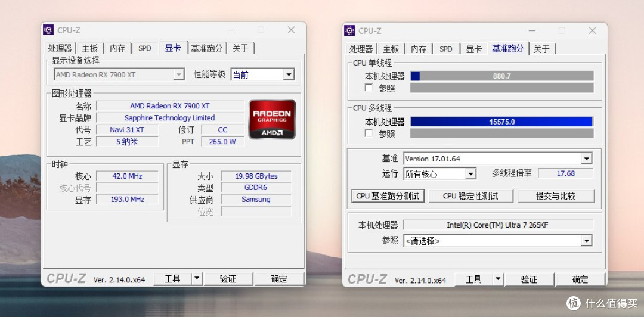Switch to 主板 tab in left window
Image resolution: width=644 pixels, height=317 pixels.
tap(89, 48)
